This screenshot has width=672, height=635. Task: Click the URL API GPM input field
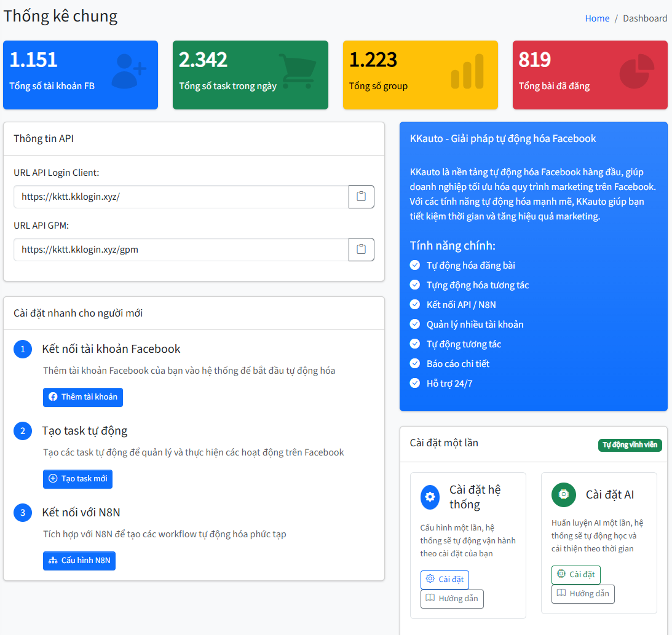coord(181,250)
